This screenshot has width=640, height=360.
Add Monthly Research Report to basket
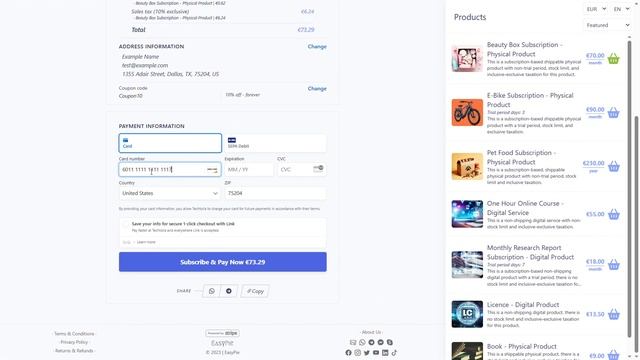coord(613,265)
